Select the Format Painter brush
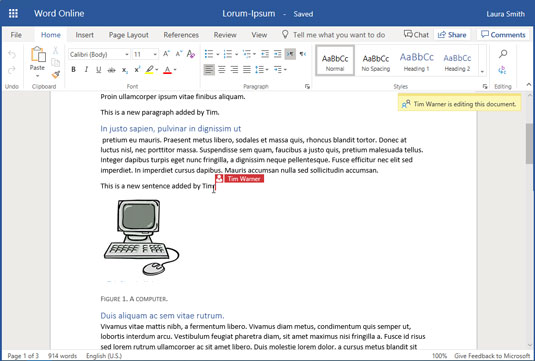535x361 pixels. [x=56, y=74]
